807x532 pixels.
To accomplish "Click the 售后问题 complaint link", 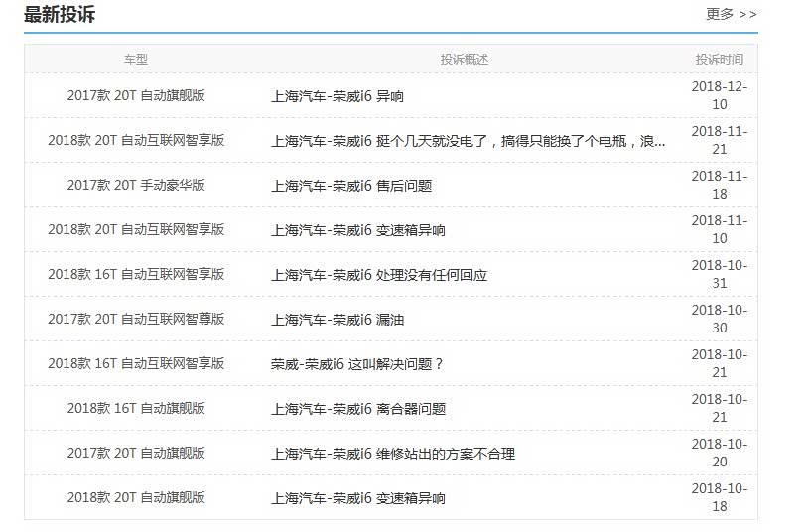I will click(x=350, y=186).
